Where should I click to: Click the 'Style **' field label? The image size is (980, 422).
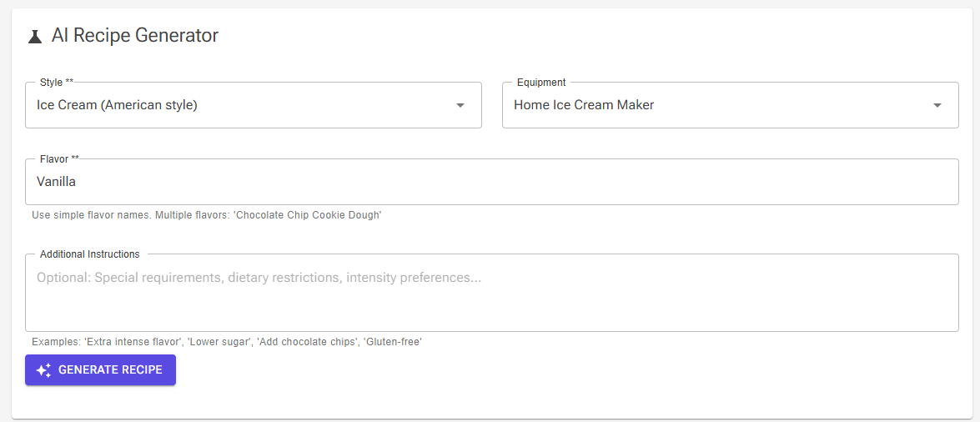[x=57, y=83]
